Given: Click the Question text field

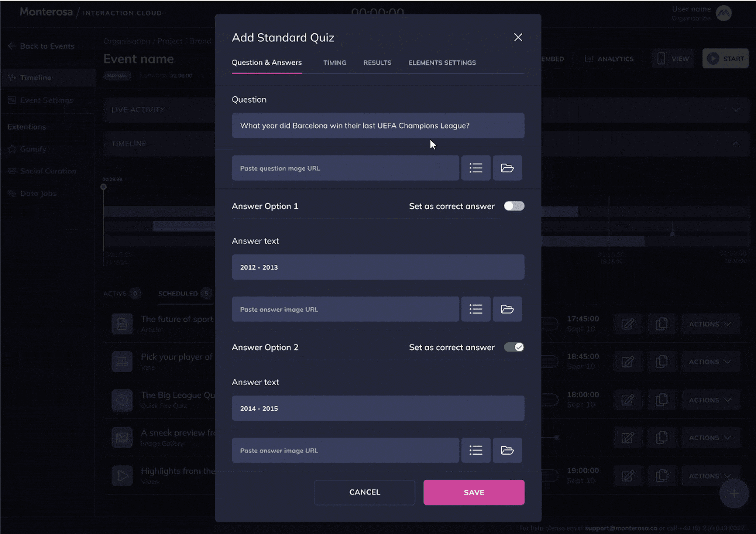Looking at the screenshot, I should 378,126.
